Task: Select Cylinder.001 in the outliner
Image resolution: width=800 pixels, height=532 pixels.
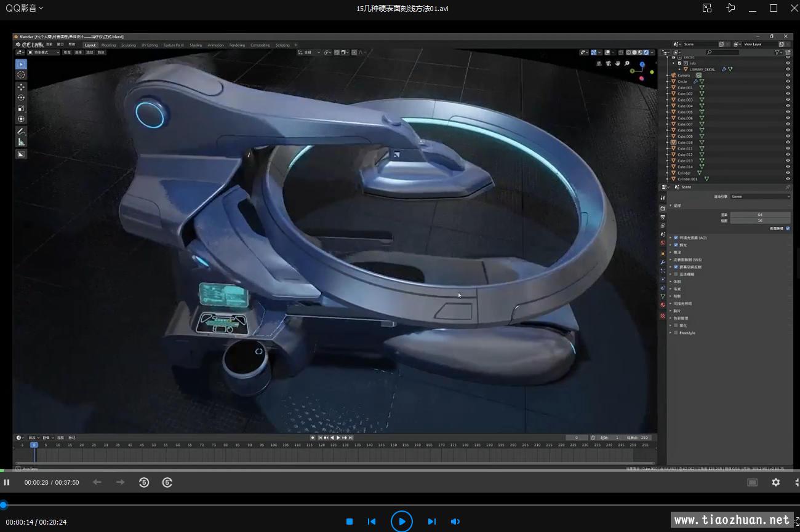Action: [x=687, y=179]
